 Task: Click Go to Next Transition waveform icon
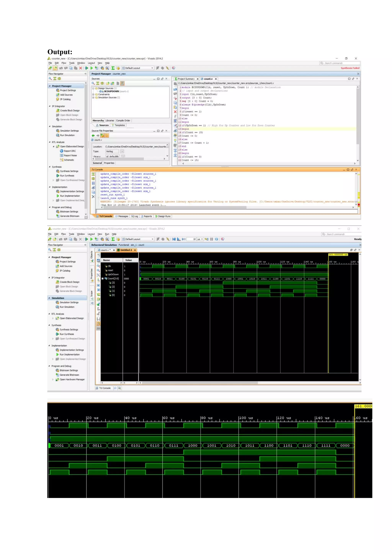pyautogui.click(x=99, y=290)
